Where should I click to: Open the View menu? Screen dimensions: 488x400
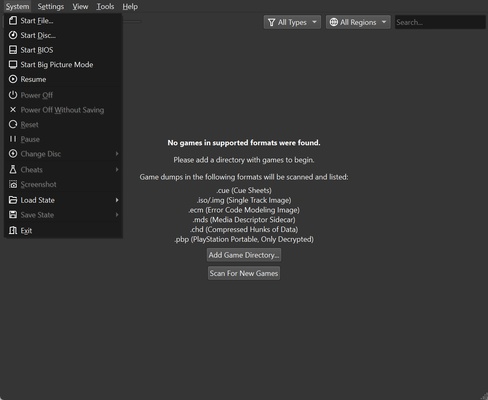point(80,7)
